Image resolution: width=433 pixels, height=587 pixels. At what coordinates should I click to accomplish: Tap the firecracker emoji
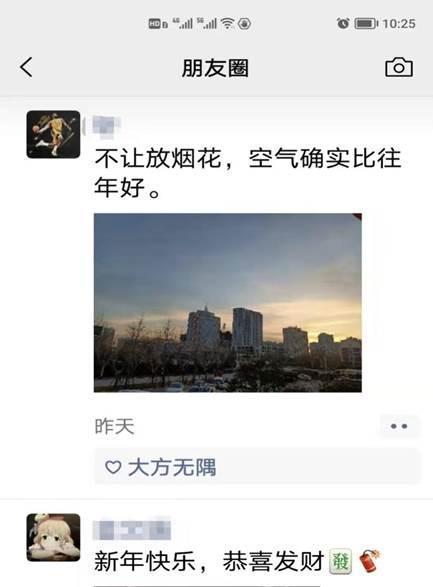pyautogui.click(x=369, y=561)
